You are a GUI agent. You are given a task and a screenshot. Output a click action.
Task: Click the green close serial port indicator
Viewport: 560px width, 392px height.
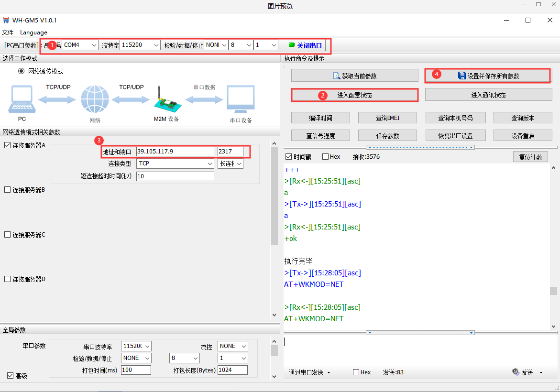292,45
